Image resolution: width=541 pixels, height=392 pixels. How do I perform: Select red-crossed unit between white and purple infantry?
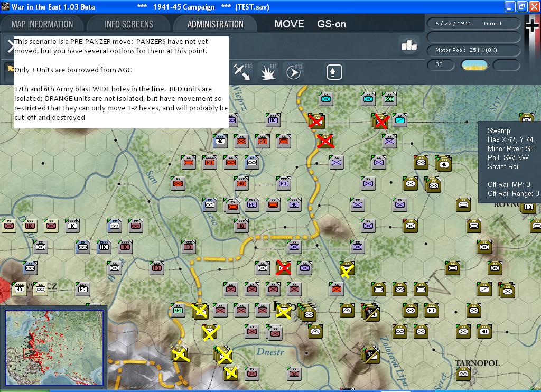tap(284, 268)
